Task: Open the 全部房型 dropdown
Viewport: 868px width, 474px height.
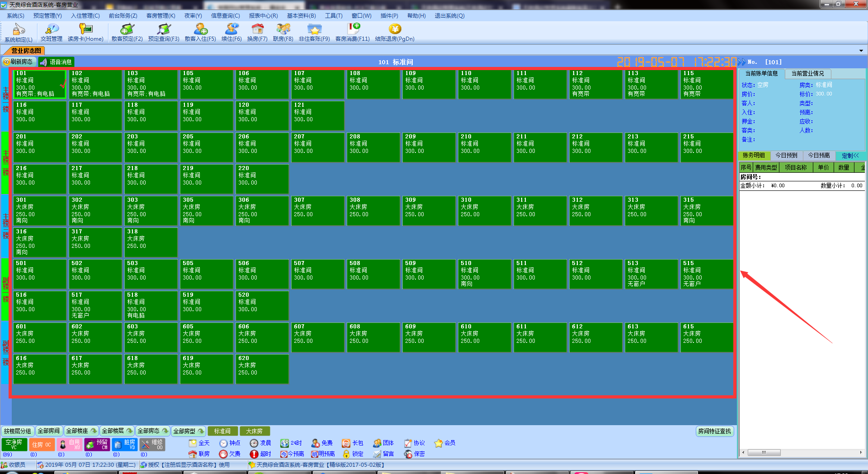Action: (x=188, y=431)
